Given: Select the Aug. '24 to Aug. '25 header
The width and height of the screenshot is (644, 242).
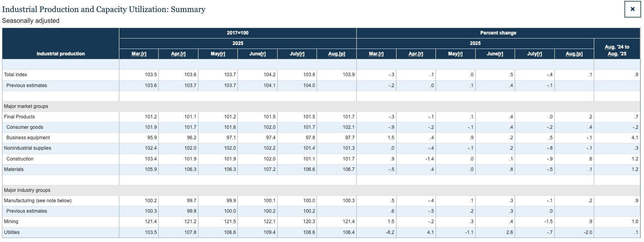Looking at the screenshot, I should (617, 50).
